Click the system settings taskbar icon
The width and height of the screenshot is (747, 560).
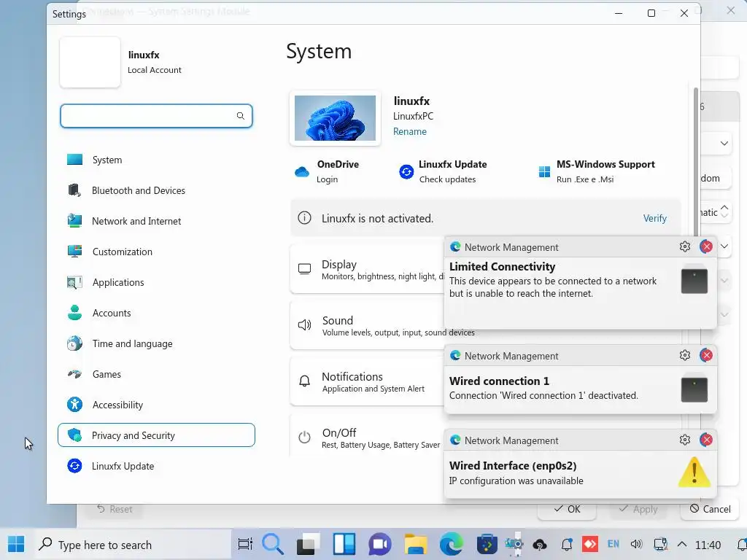pos(514,544)
